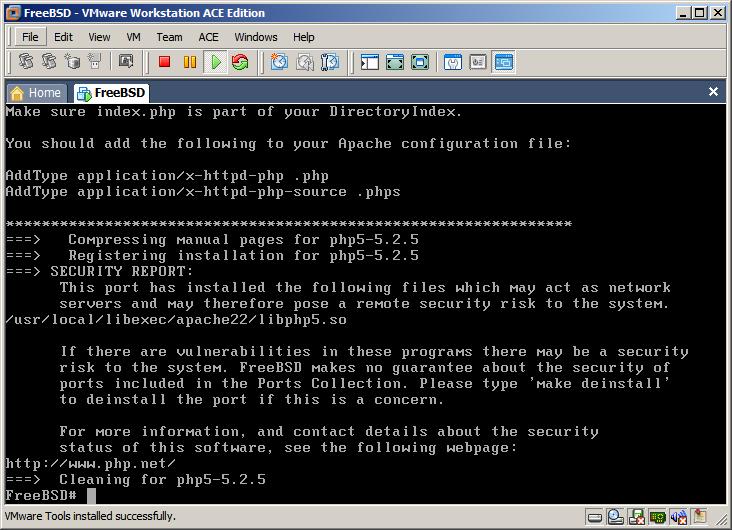This screenshot has height=530, width=732.
Task: Open the Help menu
Action: pyautogui.click(x=303, y=37)
